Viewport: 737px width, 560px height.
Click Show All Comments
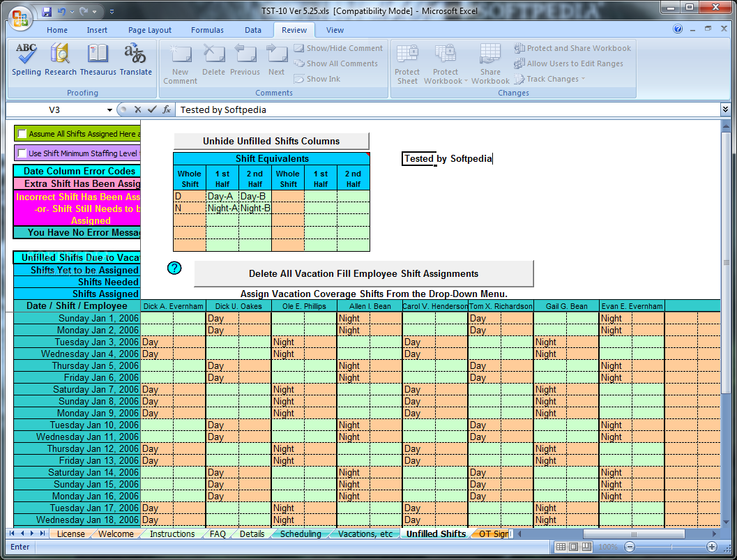click(335, 63)
